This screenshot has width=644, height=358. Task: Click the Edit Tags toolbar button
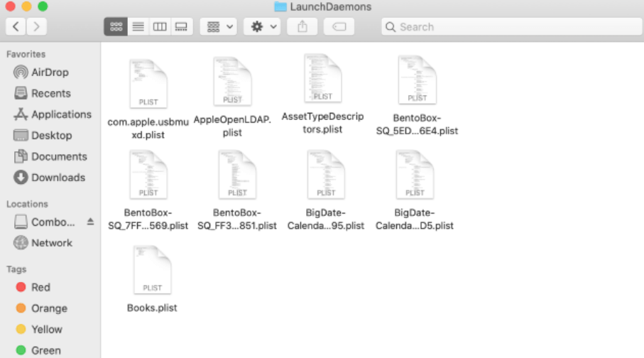[339, 27]
